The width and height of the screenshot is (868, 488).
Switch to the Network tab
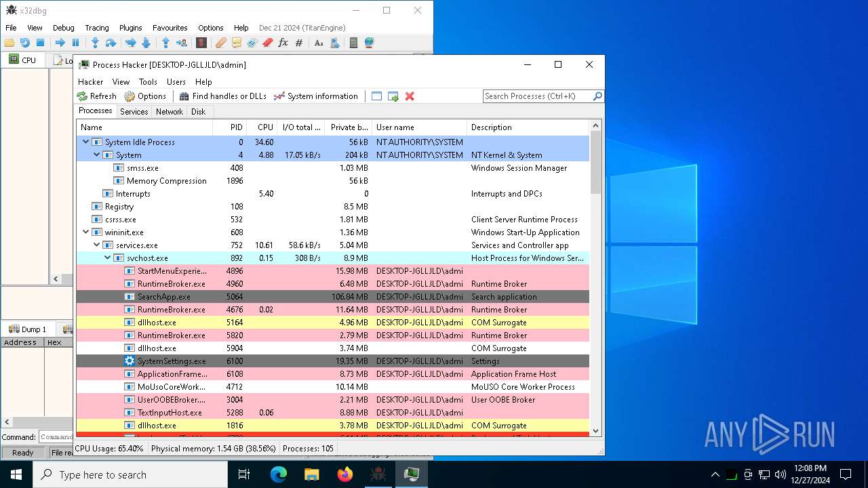click(x=170, y=112)
